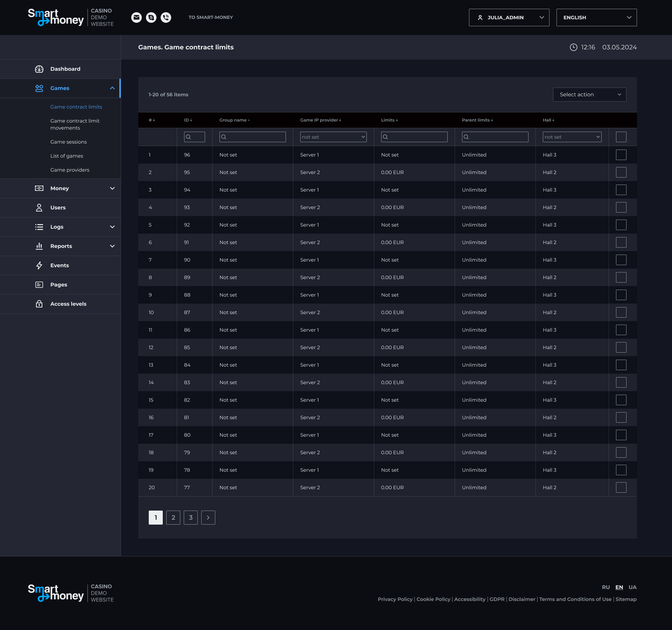
Task: Open List of games submenu item
Action: point(67,156)
